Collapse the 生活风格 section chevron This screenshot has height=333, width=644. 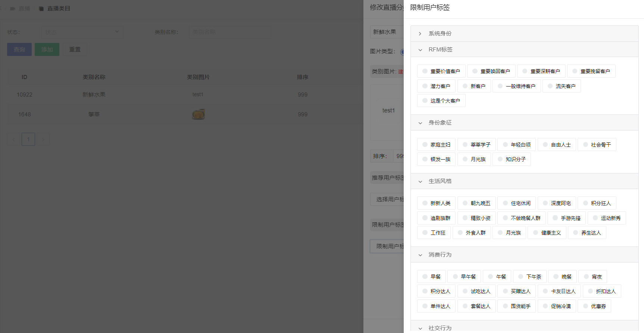click(420, 181)
